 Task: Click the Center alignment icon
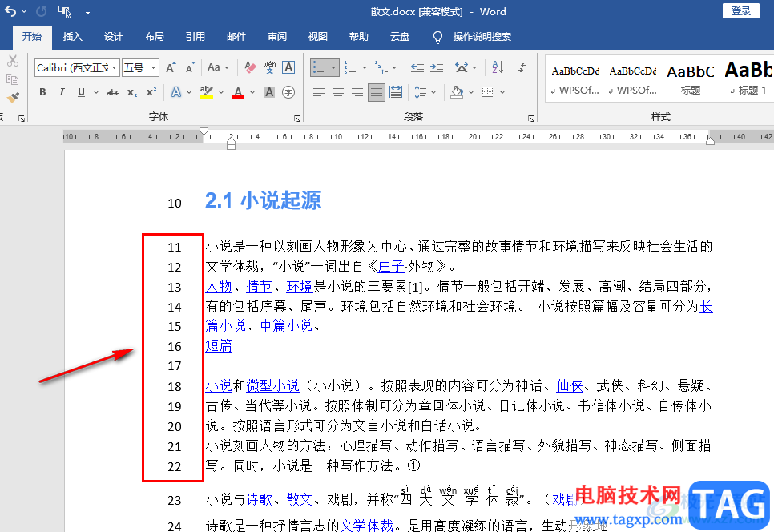pos(338,92)
